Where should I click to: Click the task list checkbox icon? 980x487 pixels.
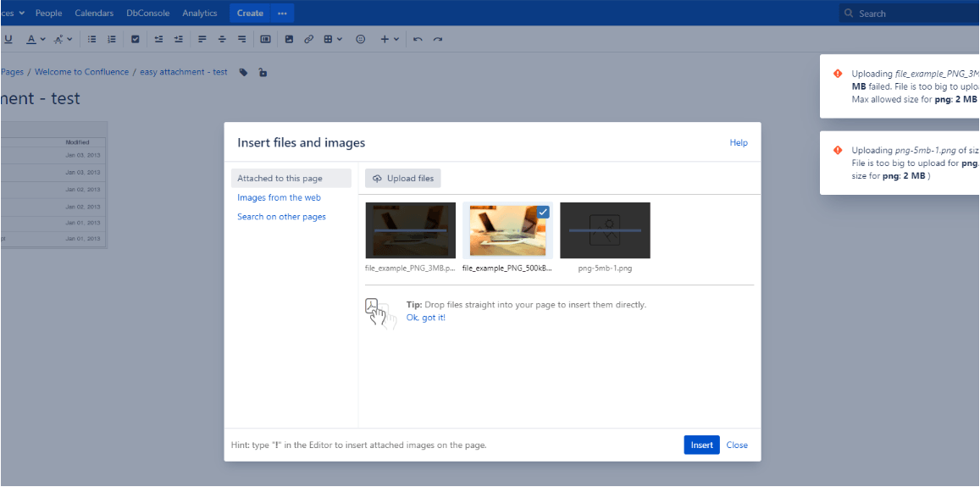(x=135, y=39)
